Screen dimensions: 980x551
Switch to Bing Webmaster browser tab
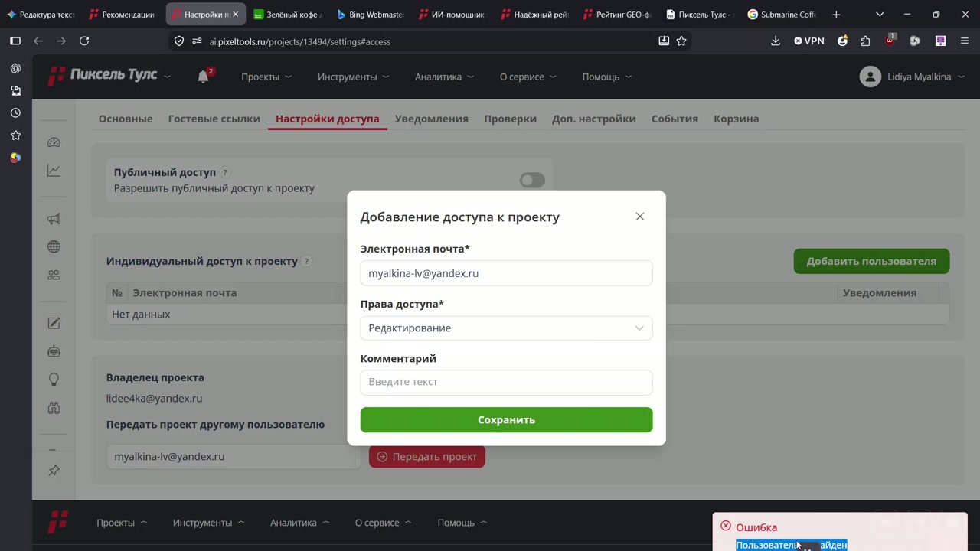point(371,15)
